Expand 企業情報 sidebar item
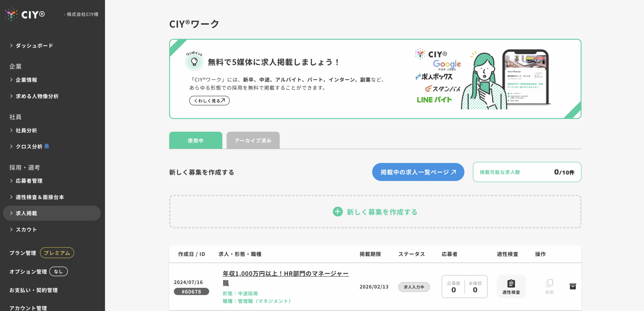644x311 pixels. [26, 80]
